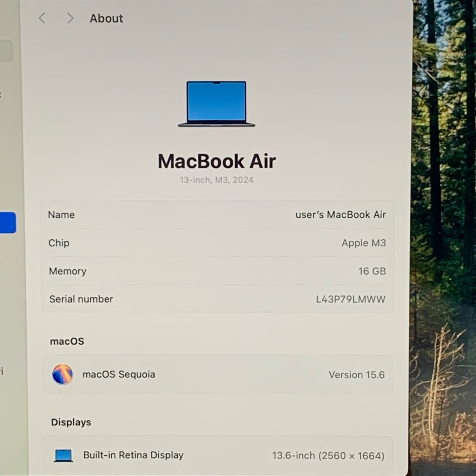This screenshot has width=476, height=476.
Task: Click the 13-inch, M3, 2024 subtitle
Action: point(217,180)
